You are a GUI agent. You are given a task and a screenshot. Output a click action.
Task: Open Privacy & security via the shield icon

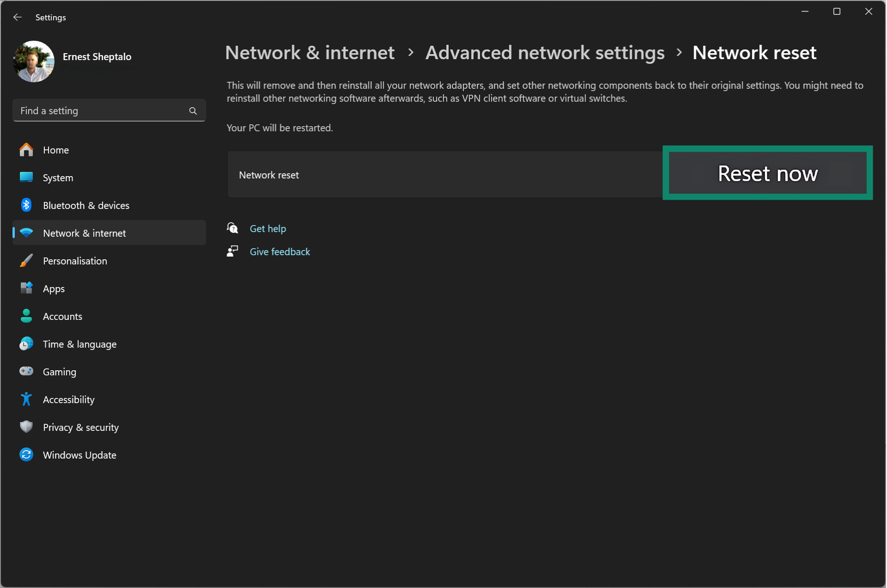click(26, 427)
